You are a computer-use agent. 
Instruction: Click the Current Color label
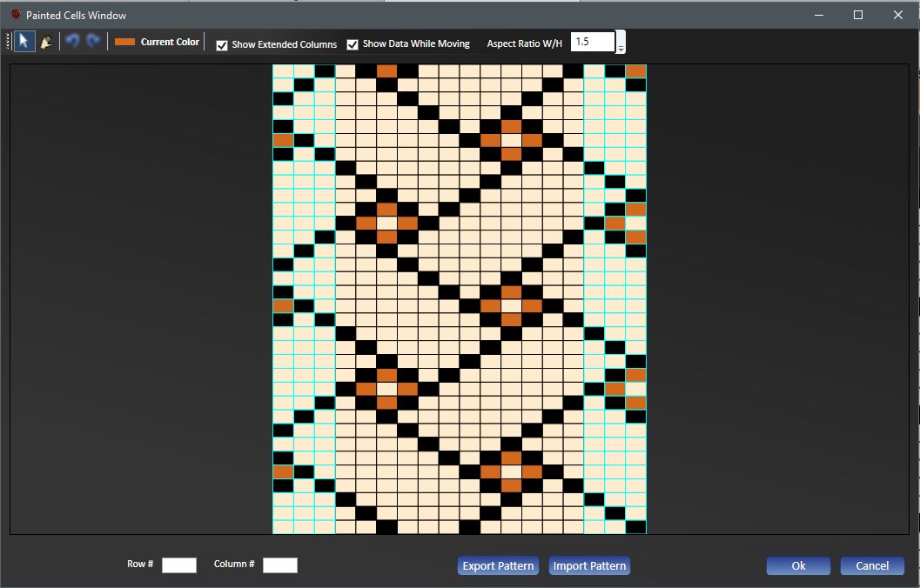pyautogui.click(x=170, y=42)
